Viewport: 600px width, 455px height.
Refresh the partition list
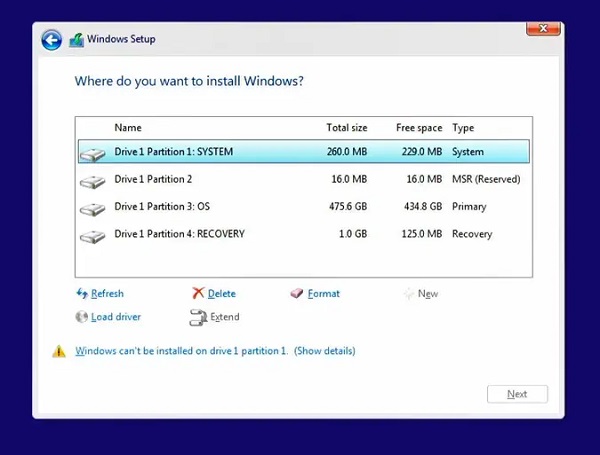pyautogui.click(x=107, y=294)
